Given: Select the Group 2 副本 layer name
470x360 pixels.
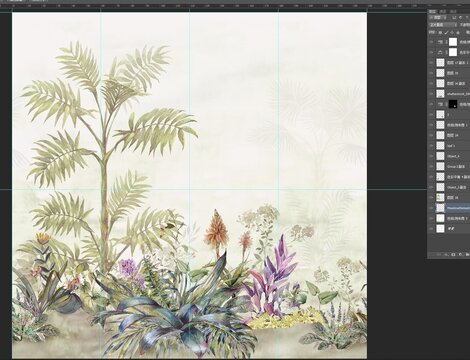Looking at the screenshot, I should click(x=456, y=166).
